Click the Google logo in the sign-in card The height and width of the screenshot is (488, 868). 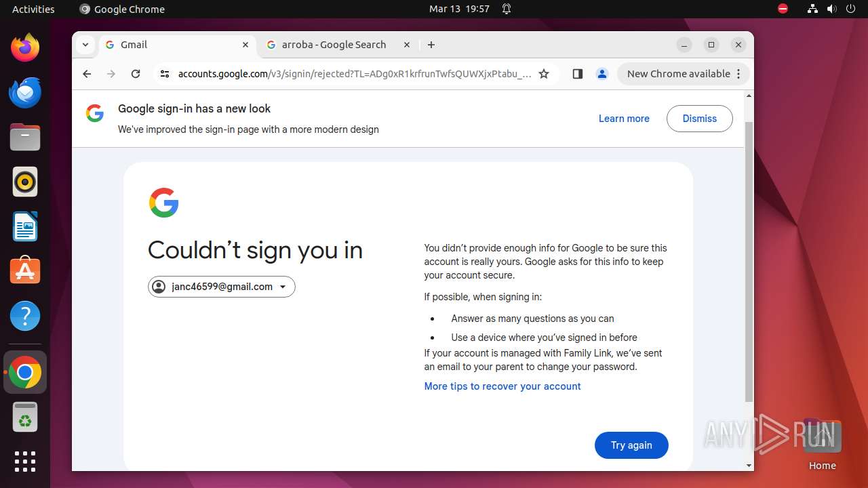tap(163, 203)
